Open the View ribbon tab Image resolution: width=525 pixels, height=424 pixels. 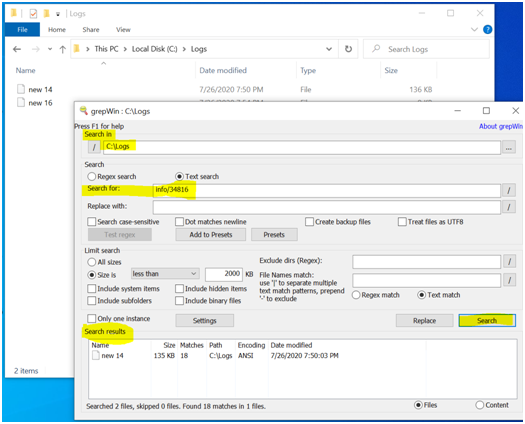[123, 29]
